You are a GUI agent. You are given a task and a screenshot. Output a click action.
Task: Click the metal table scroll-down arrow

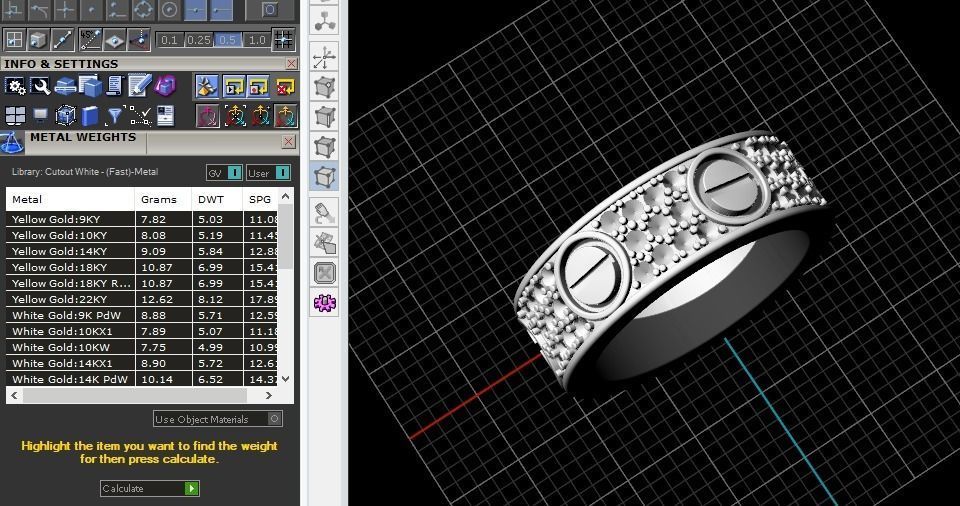pos(285,379)
